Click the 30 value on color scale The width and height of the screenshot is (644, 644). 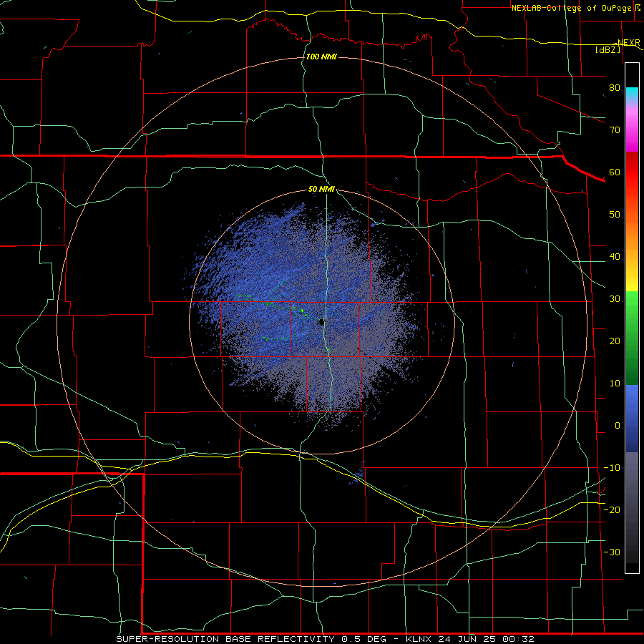[615, 299]
